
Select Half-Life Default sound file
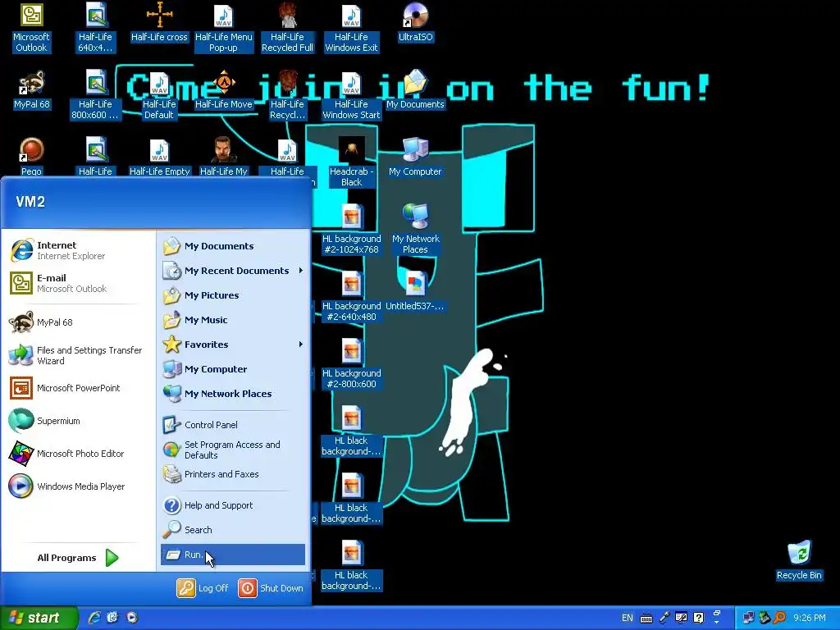point(159,95)
